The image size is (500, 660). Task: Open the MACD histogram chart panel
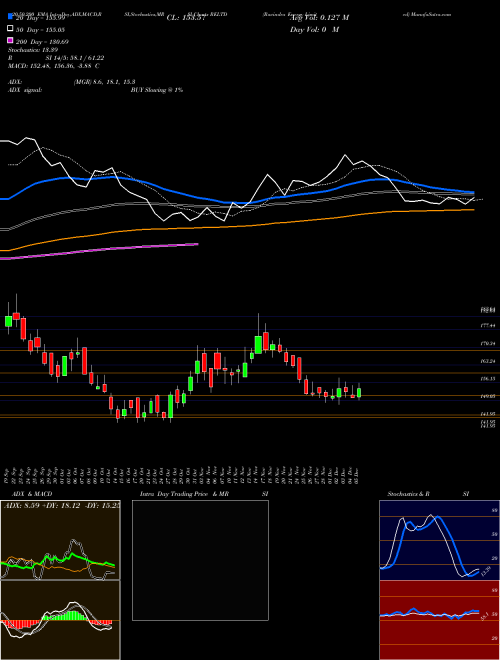(60, 620)
